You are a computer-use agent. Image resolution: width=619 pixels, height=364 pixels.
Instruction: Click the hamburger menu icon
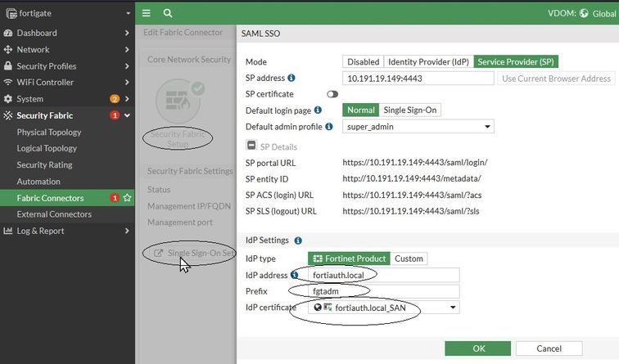146,13
